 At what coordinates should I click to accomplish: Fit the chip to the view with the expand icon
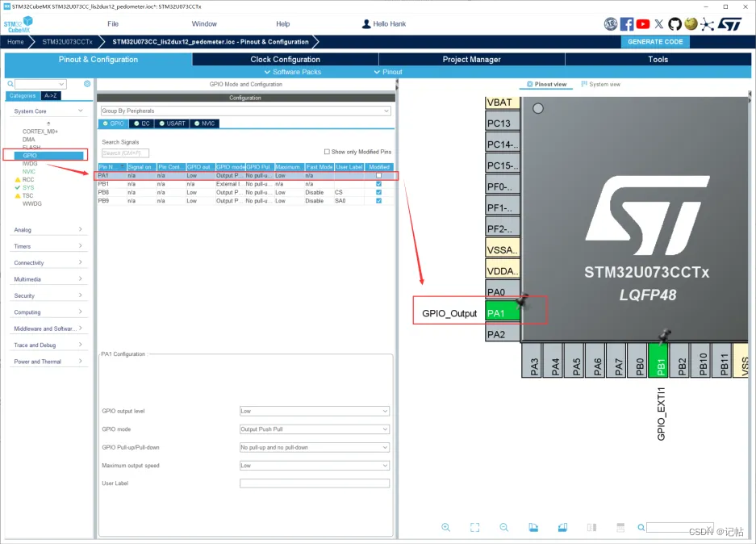(475, 528)
